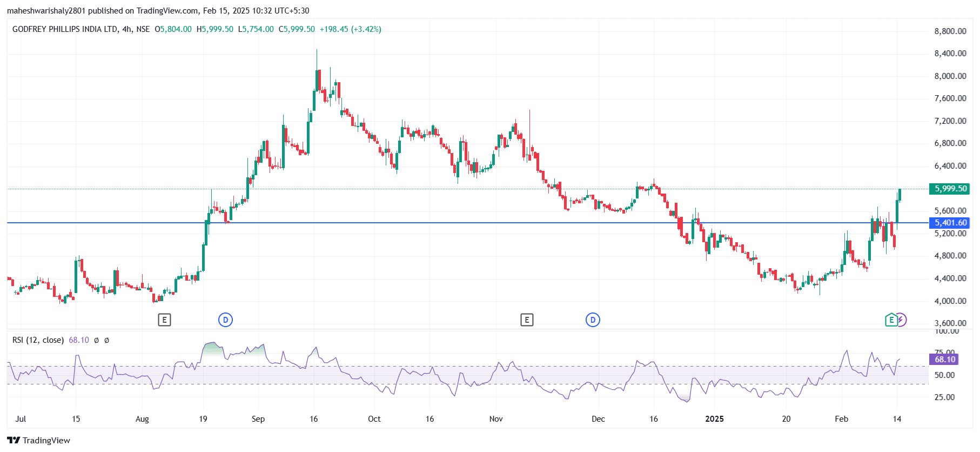Click the 20 label on the time axis

(787, 419)
